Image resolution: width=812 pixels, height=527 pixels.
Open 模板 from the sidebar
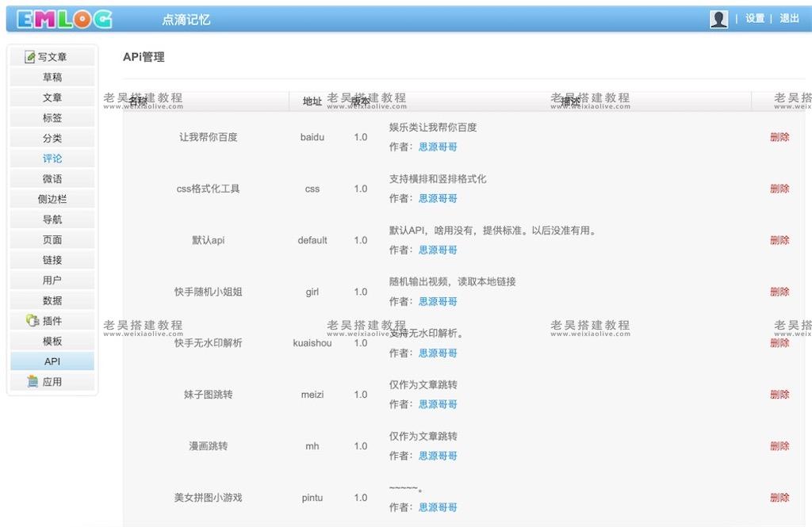[x=52, y=341]
